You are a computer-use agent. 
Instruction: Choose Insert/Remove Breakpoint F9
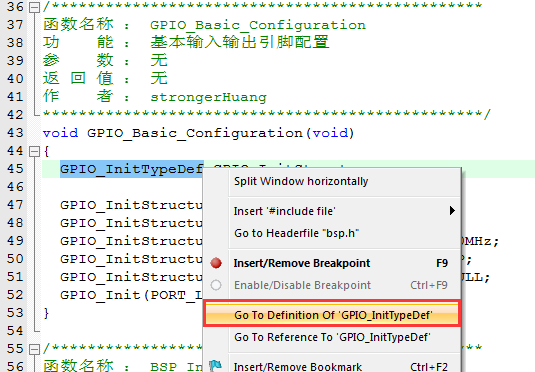click(x=332, y=263)
